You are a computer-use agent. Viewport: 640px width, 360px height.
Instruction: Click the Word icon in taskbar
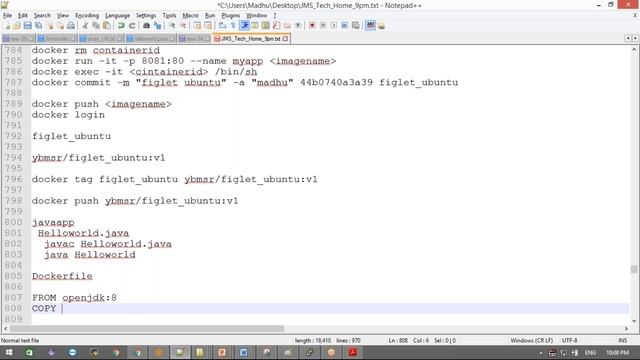(244, 353)
